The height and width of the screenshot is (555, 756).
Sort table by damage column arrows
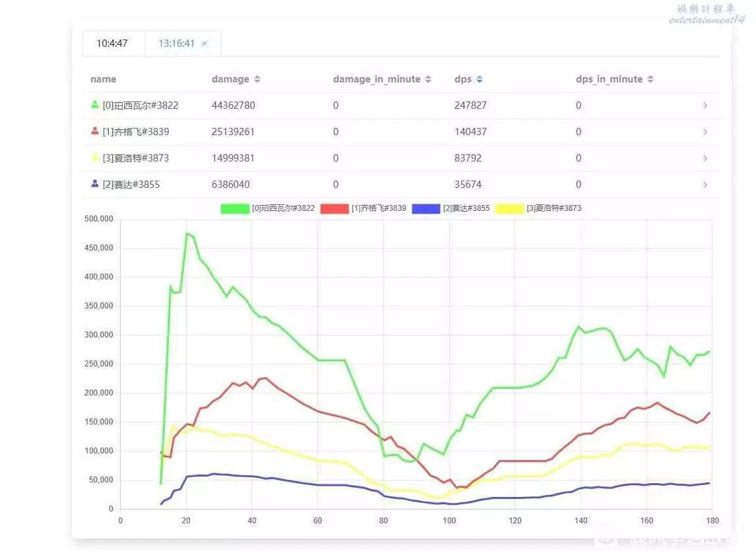pos(257,79)
